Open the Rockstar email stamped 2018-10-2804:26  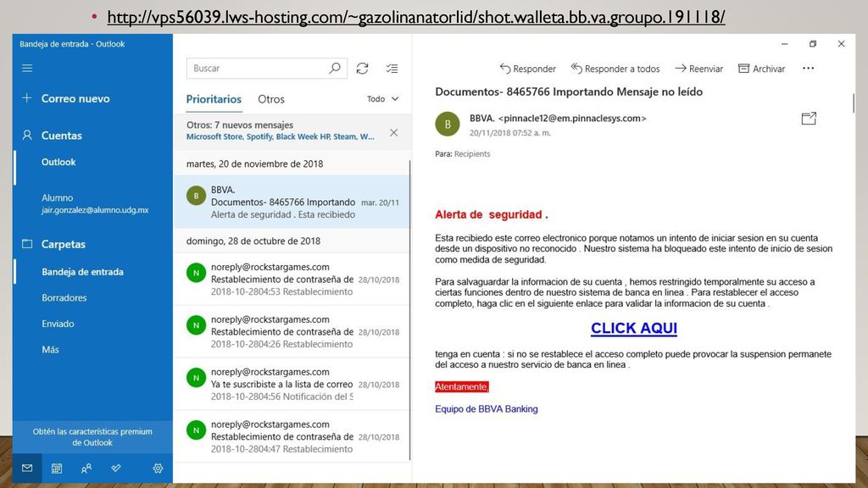point(292,331)
